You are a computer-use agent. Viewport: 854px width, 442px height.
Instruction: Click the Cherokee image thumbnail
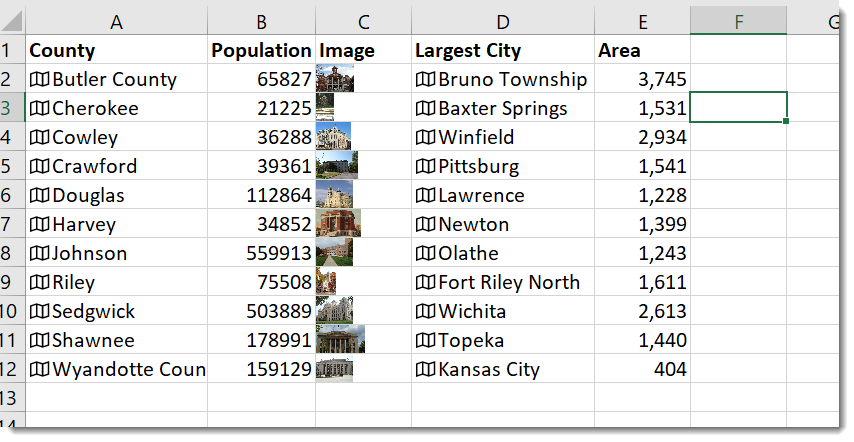[325, 107]
